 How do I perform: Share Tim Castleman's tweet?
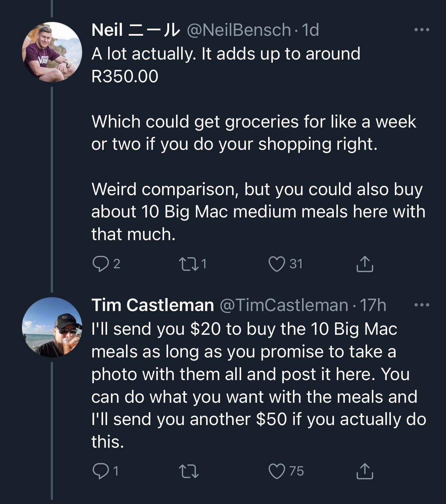point(365,471)
